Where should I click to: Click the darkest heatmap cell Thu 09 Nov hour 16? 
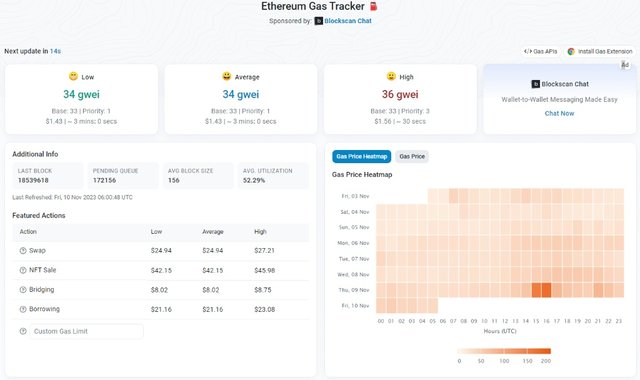(x=546, y=290)
